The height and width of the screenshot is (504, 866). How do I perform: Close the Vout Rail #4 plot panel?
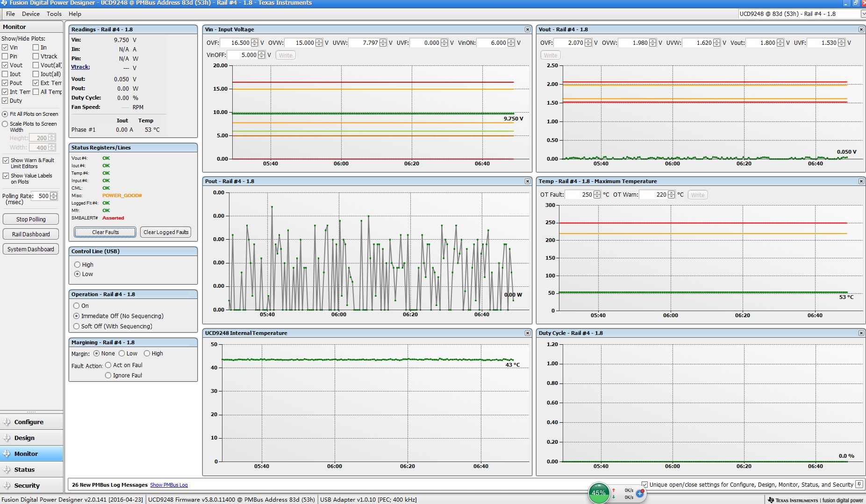(861, 29)
